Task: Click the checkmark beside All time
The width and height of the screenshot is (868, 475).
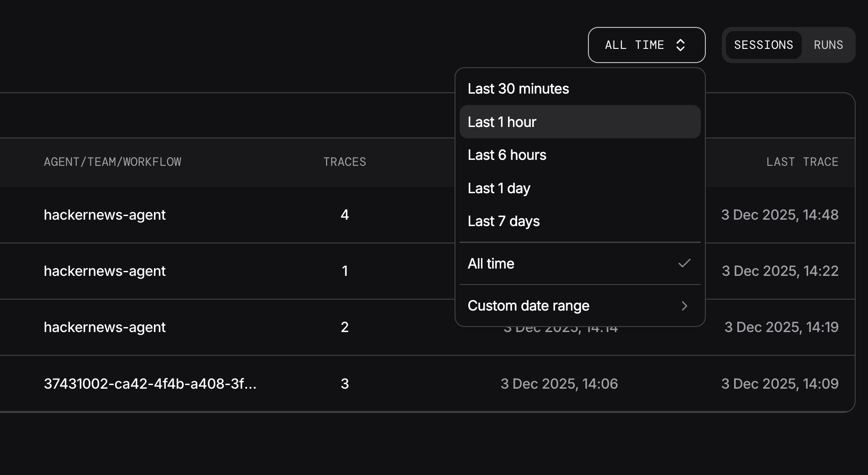Action: [684, 263]
